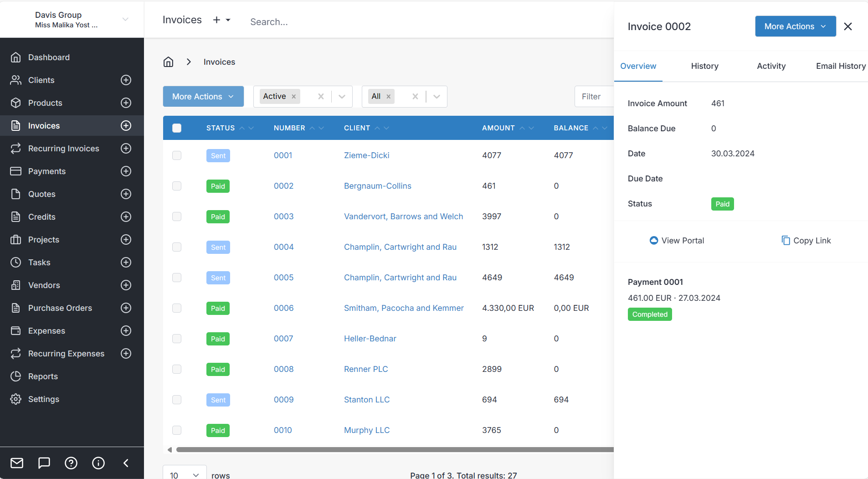Click the Copy Link icon for Invoice 0002
The image size is (868, 479).
785,240
